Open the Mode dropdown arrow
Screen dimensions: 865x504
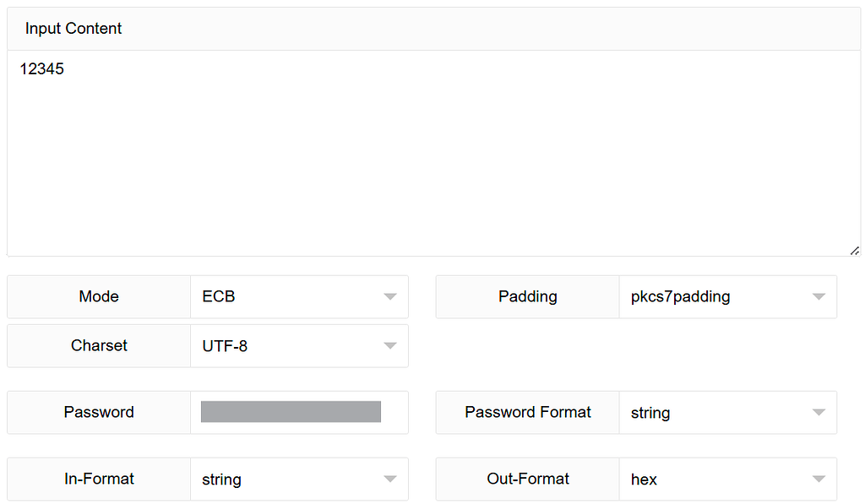(x=389, y=296)
